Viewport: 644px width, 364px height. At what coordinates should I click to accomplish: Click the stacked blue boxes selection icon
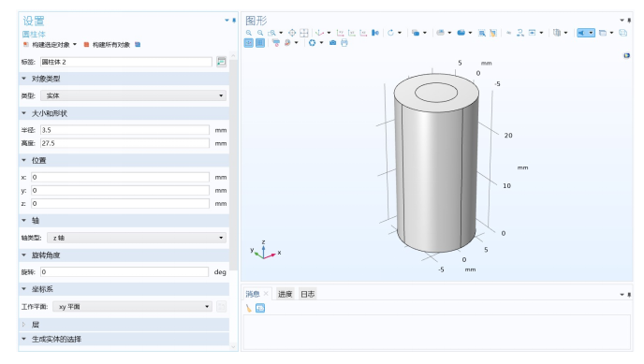click(416, 33)
